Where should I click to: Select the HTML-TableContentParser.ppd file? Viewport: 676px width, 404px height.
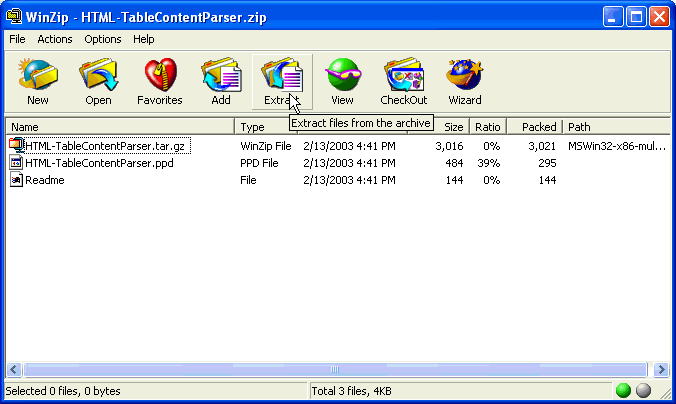point(98,163)
